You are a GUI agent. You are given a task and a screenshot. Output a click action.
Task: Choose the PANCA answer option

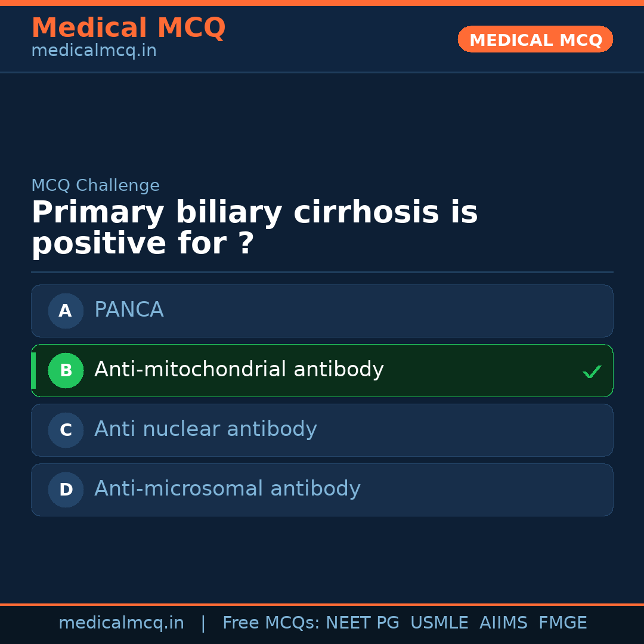click(x=129, y=310)
